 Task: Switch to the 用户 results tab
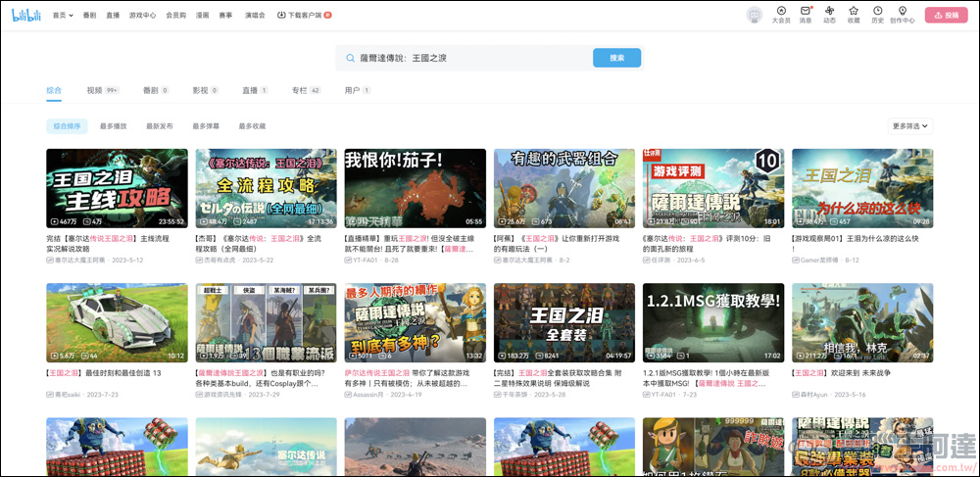click(x=358, y=90)
